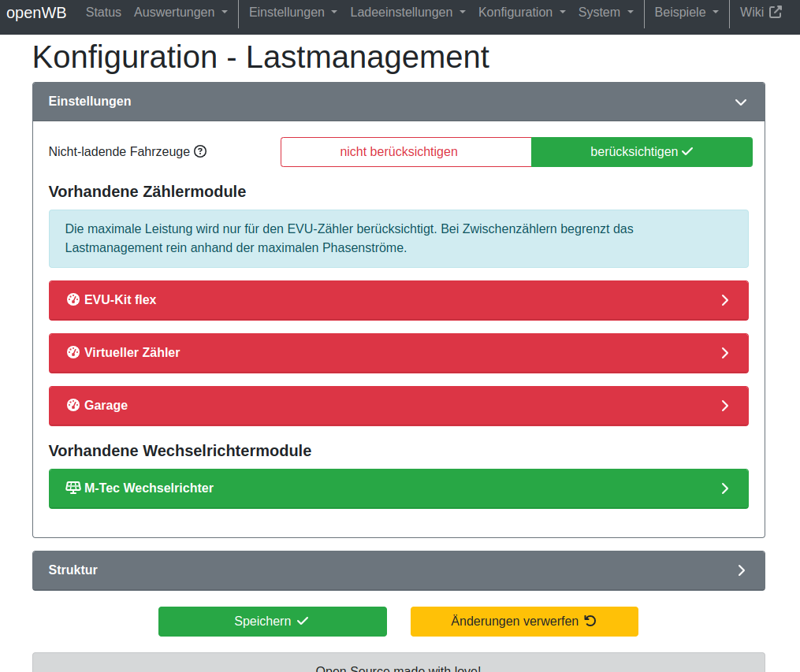Open the Ladeeinstellungen menu

pos(407,13)
